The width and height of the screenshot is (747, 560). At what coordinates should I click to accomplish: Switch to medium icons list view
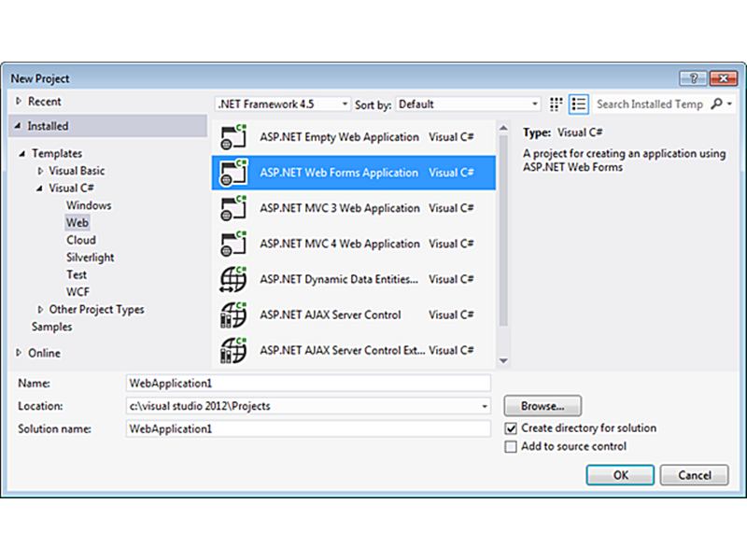click(x=579, y=105)
